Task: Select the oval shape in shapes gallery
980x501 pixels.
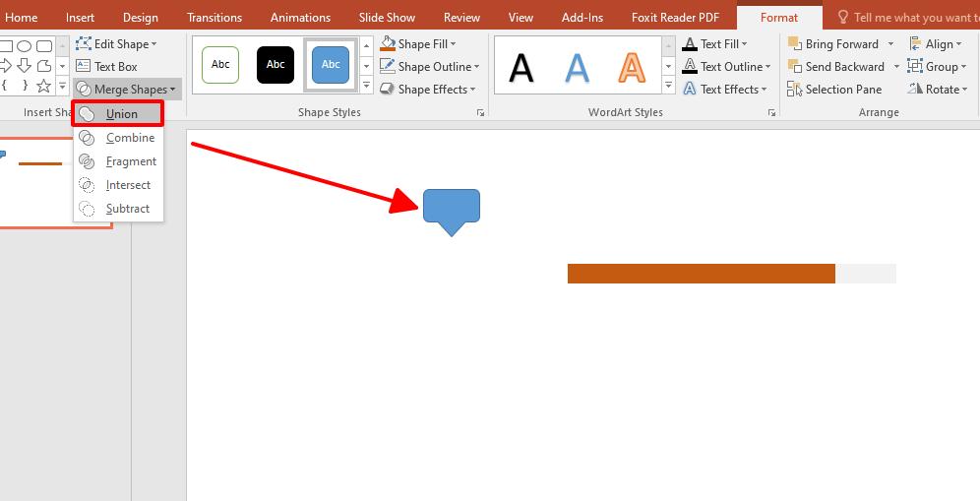Action: [x=25, y=46]
